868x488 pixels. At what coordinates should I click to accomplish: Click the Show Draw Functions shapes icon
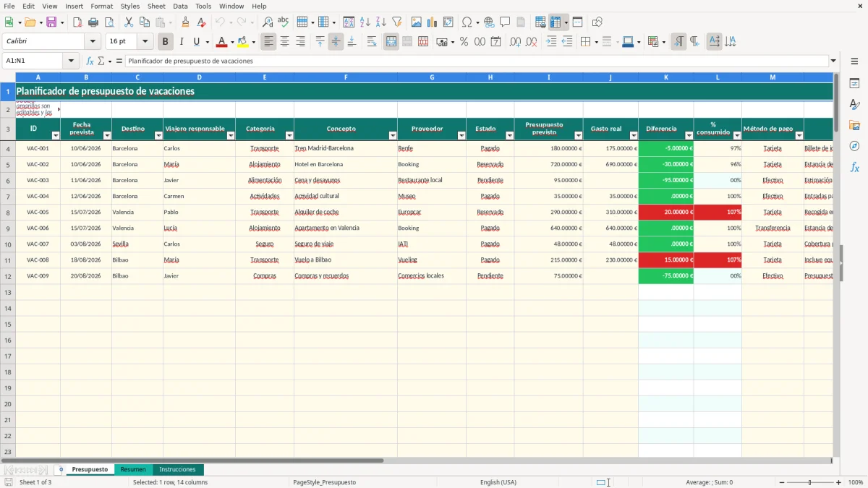click(597, 22)
